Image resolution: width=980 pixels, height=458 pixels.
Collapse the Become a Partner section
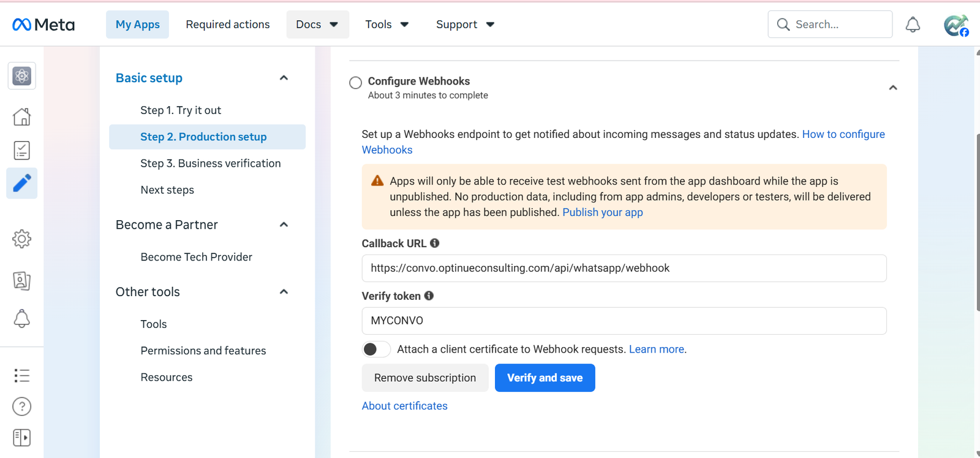(284, 224)
